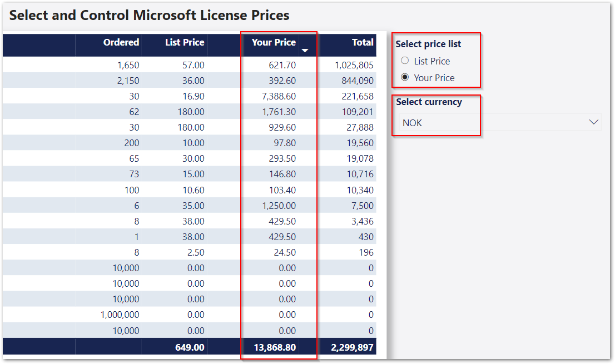Screen dimensions: 615x364
Task: Expand the currency dropdown chevron
Action: (x=593, y=122)
